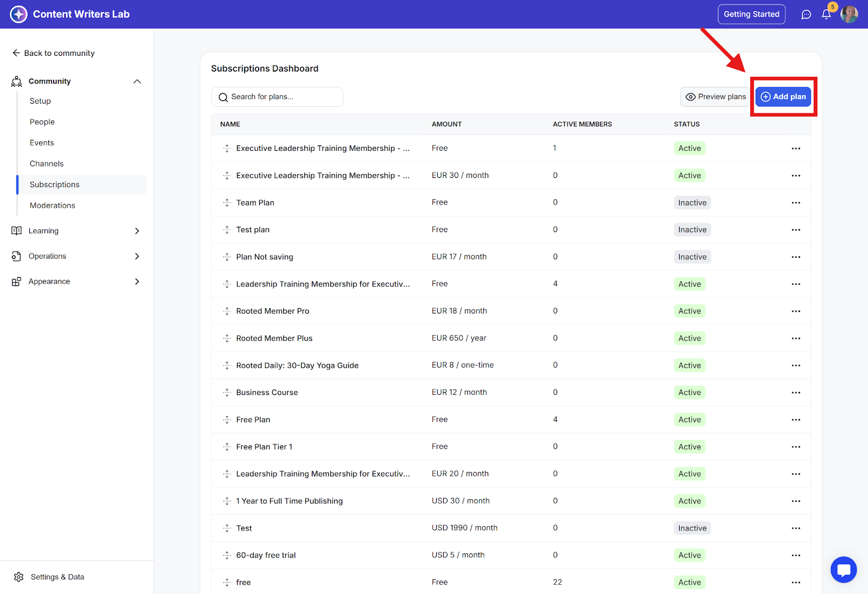The height and width of the screenshot is (594, 868).
Task: Expand the Operations section
Action: (137, 256)
